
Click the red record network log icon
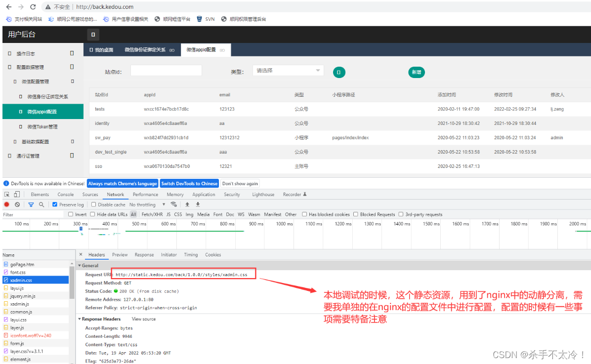(6, 204)
